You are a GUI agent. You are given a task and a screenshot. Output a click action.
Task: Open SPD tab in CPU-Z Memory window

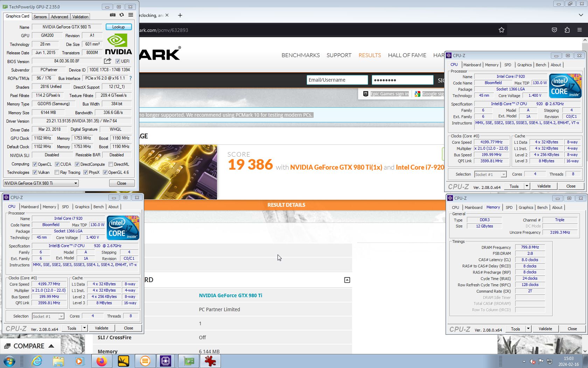click(509, 207)
